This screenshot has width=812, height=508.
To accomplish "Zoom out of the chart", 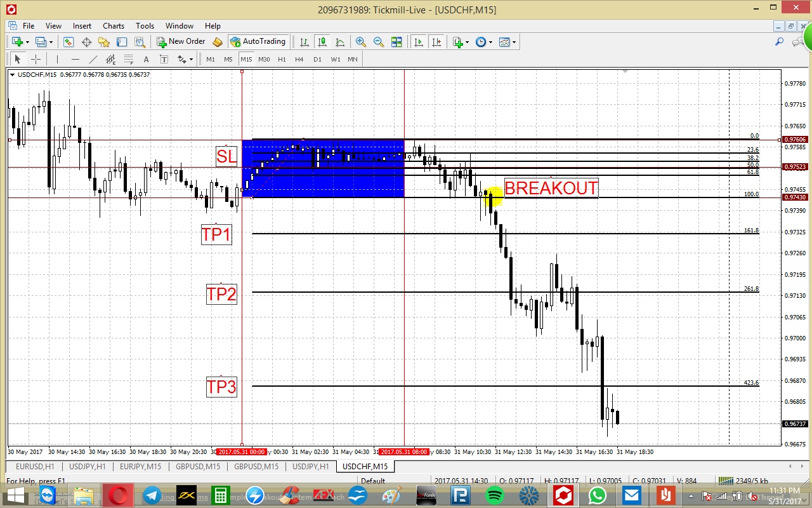I will pyautogui.click(x=379, y=42).
